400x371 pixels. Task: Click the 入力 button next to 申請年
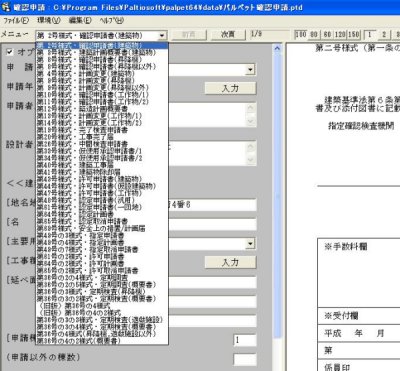[x=230, y=88]
